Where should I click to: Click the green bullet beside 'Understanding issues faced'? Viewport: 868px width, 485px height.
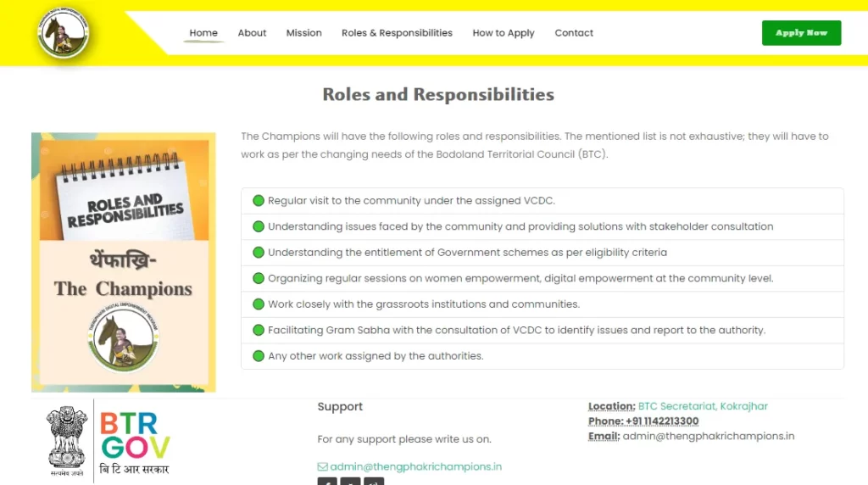click(259, 226)
